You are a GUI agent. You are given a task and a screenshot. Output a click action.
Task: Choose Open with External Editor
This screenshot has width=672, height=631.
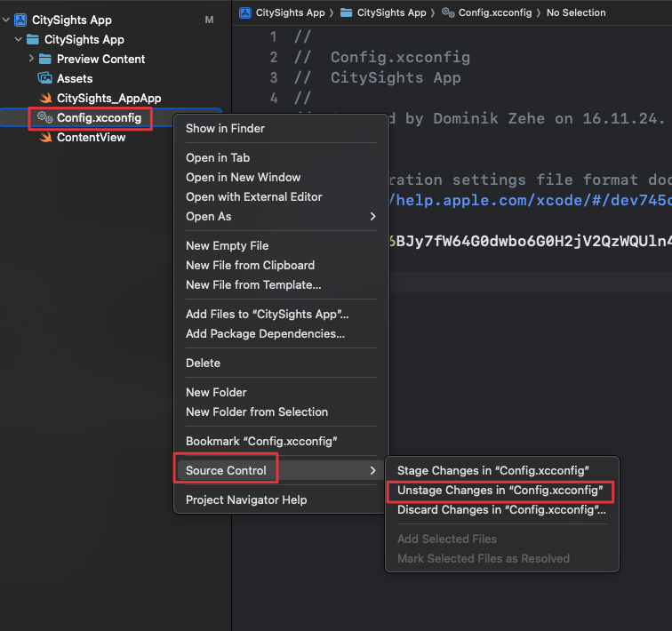281,197
